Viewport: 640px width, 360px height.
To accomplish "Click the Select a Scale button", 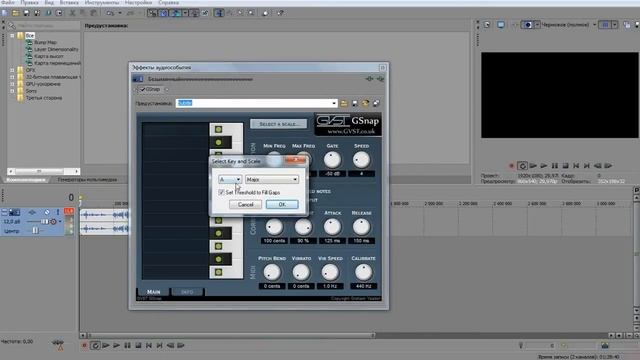I will coord(278,124).
